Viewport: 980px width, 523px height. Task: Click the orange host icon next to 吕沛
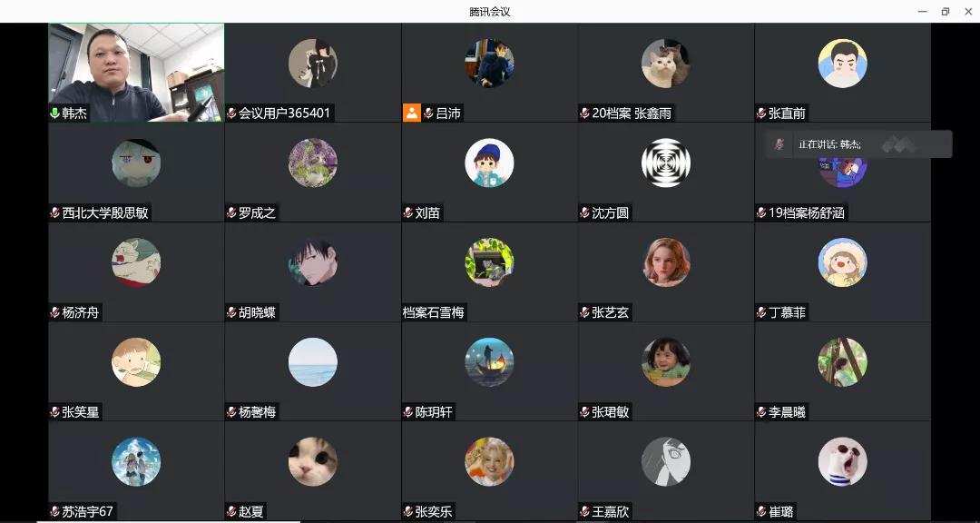[x=412, y=113]
